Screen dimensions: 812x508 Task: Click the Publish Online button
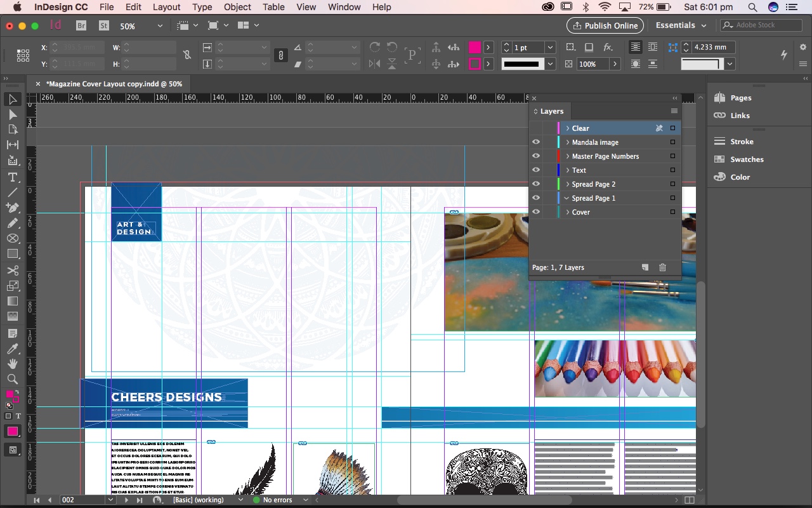click(605, 25)
